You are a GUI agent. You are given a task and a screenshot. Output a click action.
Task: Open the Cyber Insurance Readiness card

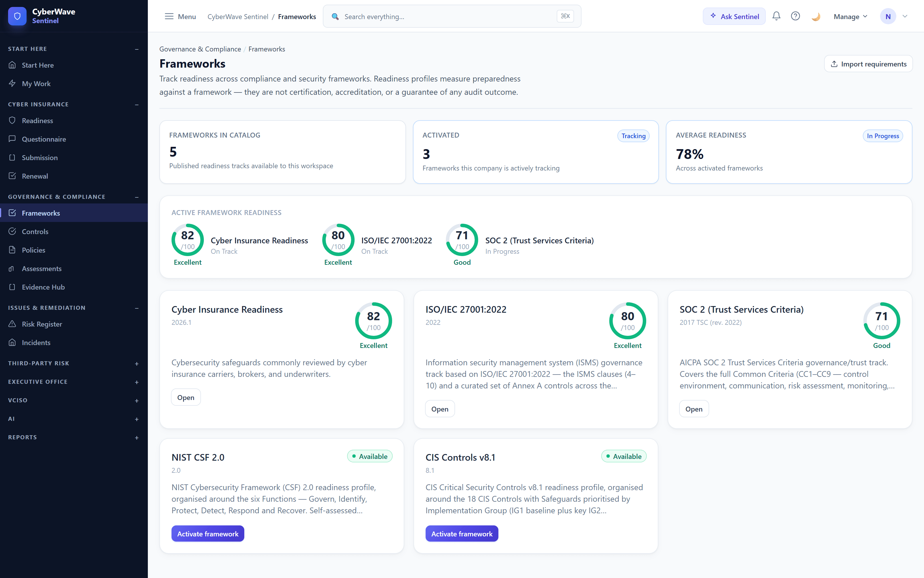[x=186, y=397]
